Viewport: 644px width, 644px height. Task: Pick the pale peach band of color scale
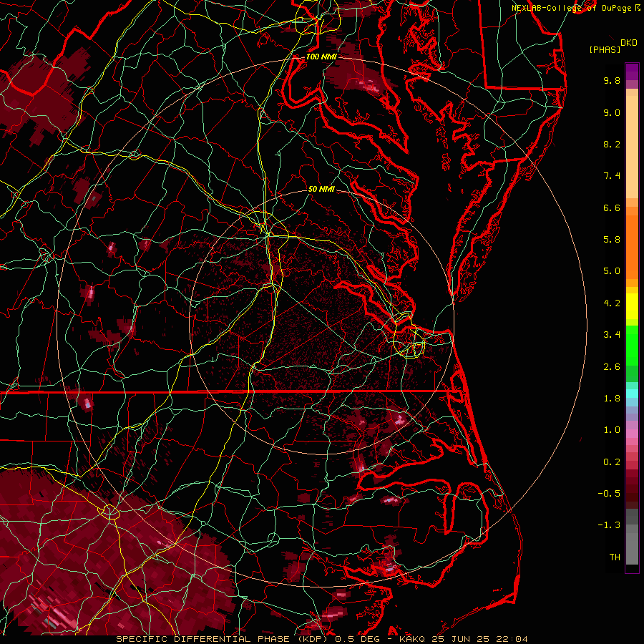pyautogui.click(x=632, y=147)
